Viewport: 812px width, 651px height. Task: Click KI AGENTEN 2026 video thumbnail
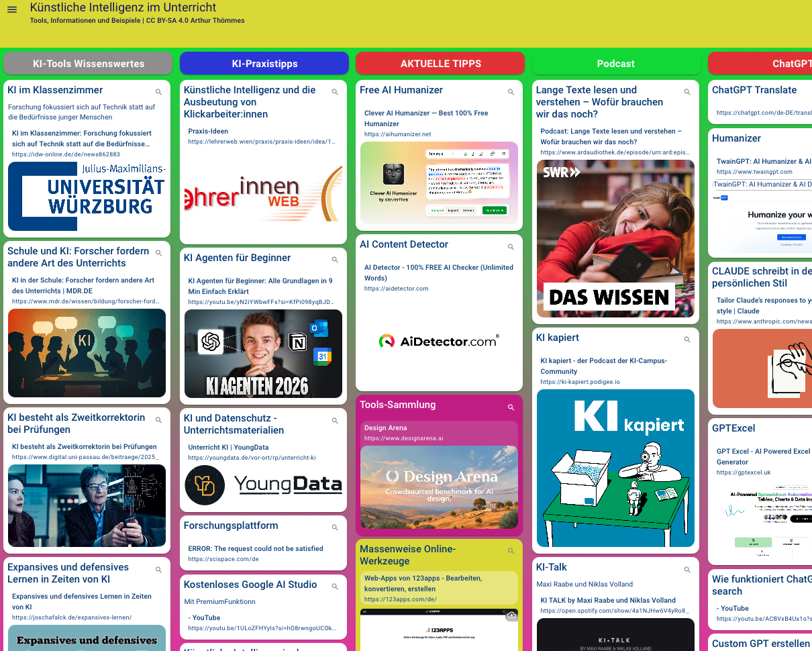pyautogui.click(x=263, y=354)
